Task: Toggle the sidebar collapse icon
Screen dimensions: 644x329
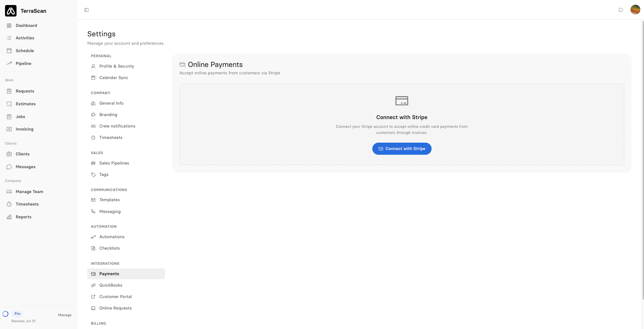Action: tap(87, 10)
